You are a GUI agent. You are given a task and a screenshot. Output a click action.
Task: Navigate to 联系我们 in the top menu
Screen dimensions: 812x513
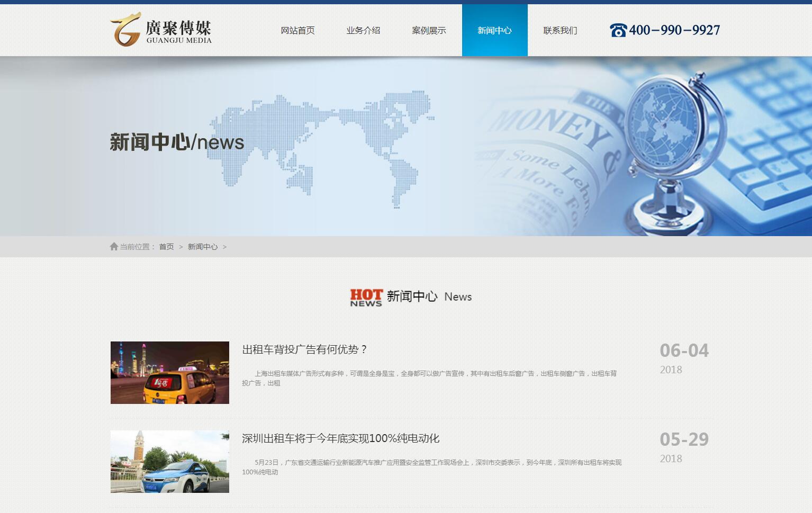click(x=560, y=31)
